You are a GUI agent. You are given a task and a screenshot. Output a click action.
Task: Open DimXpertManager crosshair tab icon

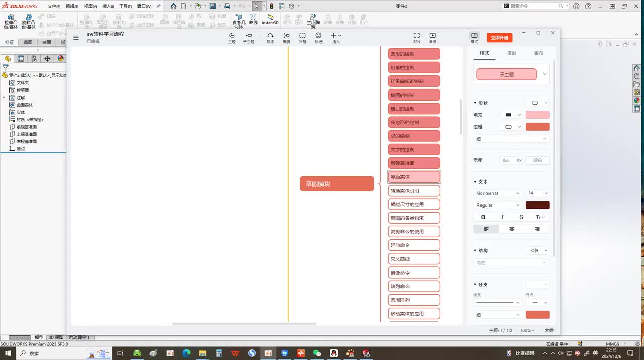tap(47, 58)
